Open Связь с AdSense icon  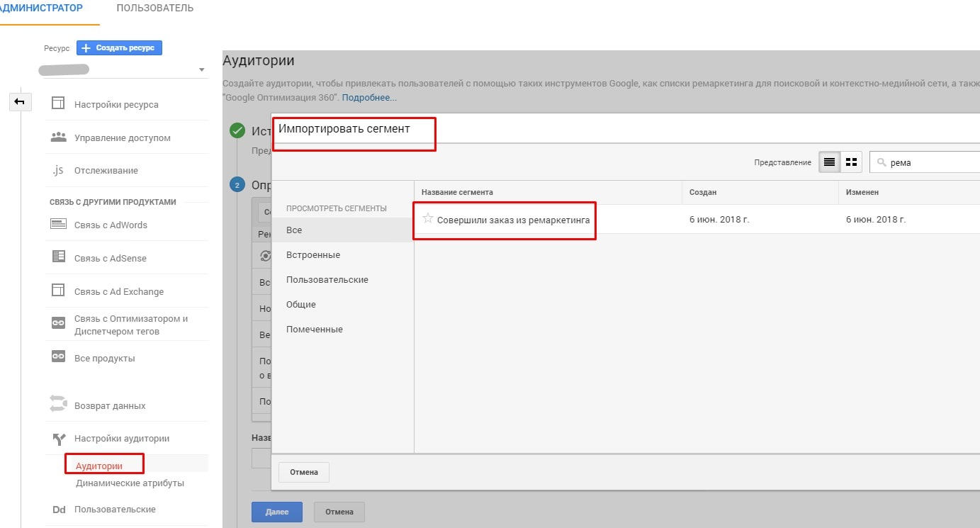click(58, 258)
